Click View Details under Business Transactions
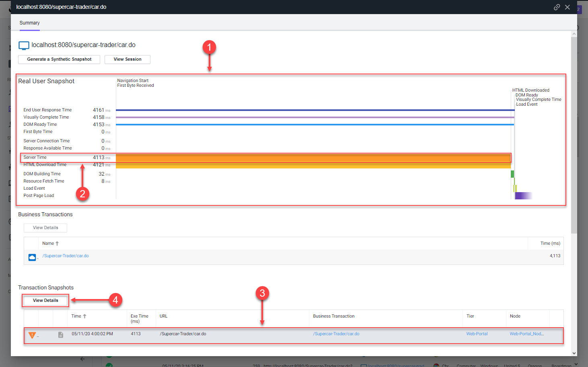 point(45,228)
